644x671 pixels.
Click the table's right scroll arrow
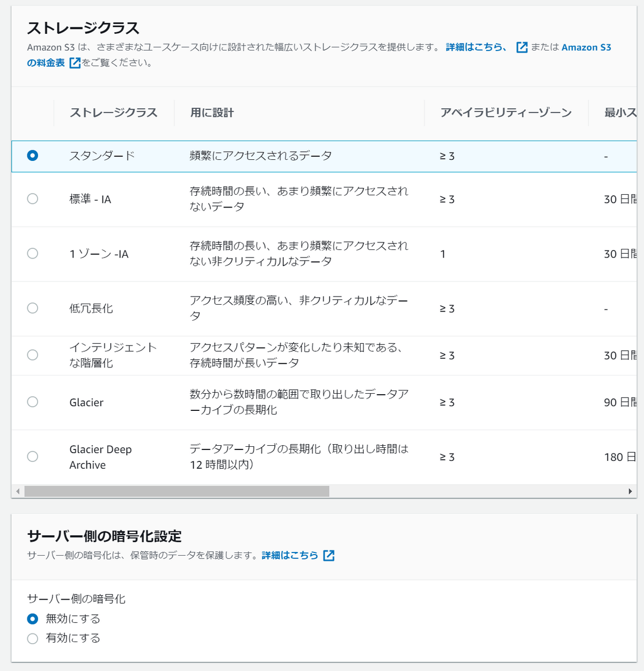pyautogui.click(x=630, y=491)
